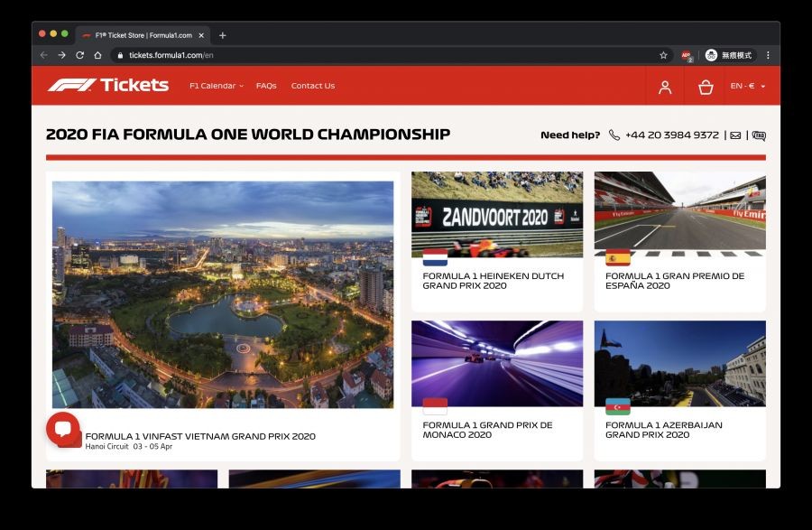The height and width of the screenshot is (530, 812).
Task: Call the +44 20 3984 9372 number
Action: (671, 135)
